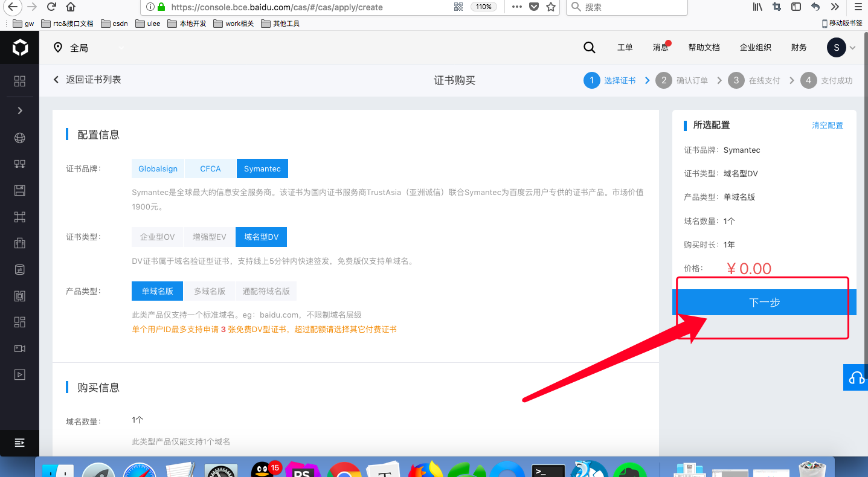Click the screenshot crop icon in toolbar
868x477 pixels.
tap(777, 7)
